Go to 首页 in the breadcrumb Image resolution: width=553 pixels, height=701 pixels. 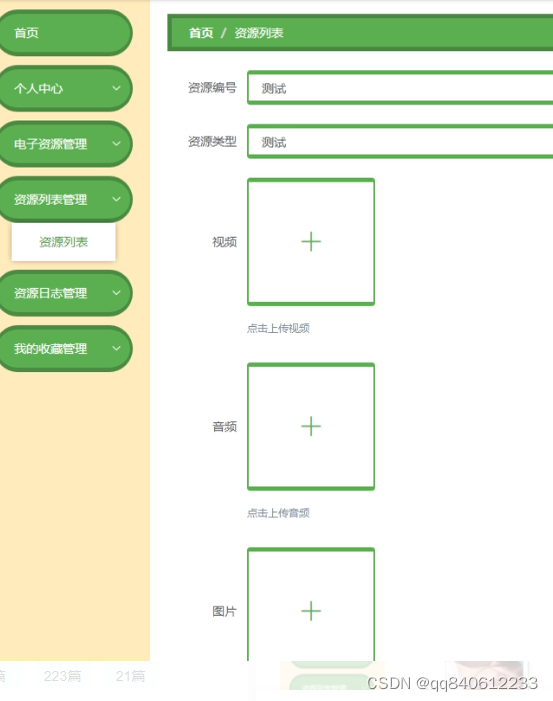[201, 33]
